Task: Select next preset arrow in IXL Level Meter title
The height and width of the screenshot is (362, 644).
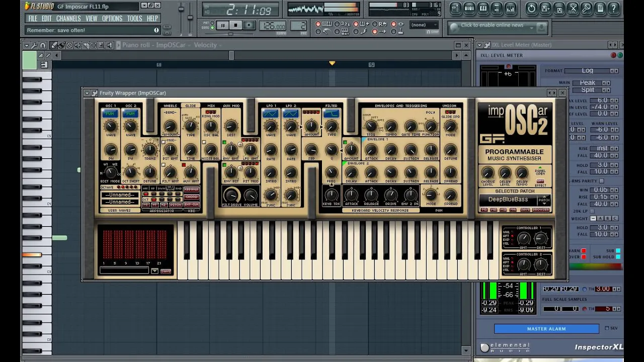Action: click(x=615, y=45)
